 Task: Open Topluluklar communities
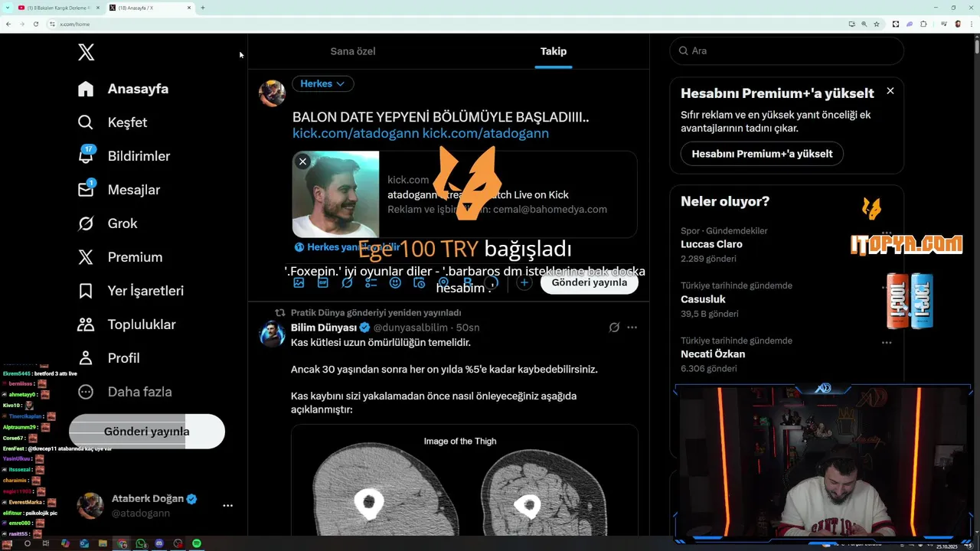(x=126, y=324)
